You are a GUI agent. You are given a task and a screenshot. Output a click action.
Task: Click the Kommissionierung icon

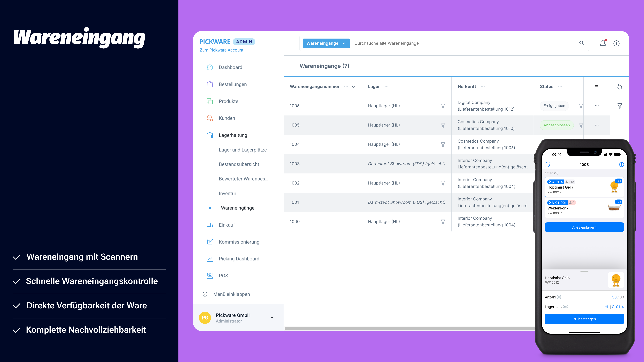(x=210, y=242)
